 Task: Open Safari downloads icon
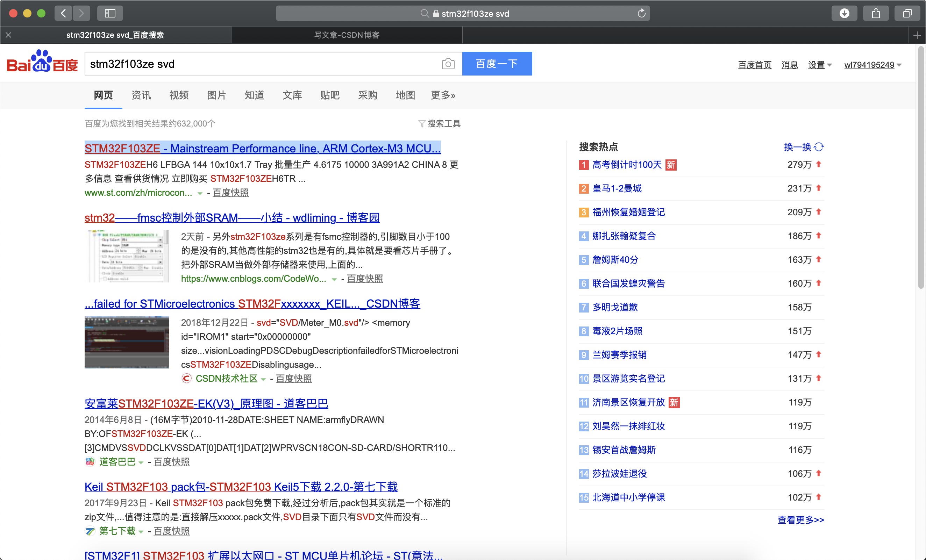point(844,14)
